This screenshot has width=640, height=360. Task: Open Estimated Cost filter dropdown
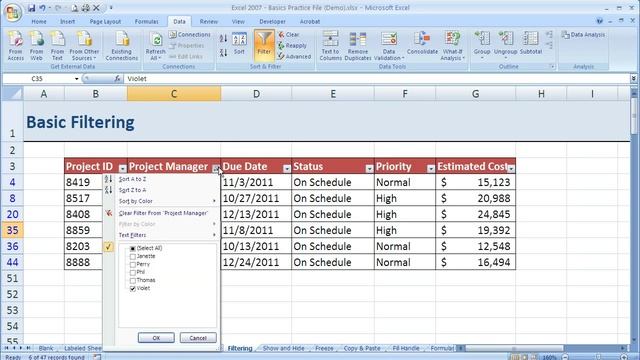tap(511, 168)
